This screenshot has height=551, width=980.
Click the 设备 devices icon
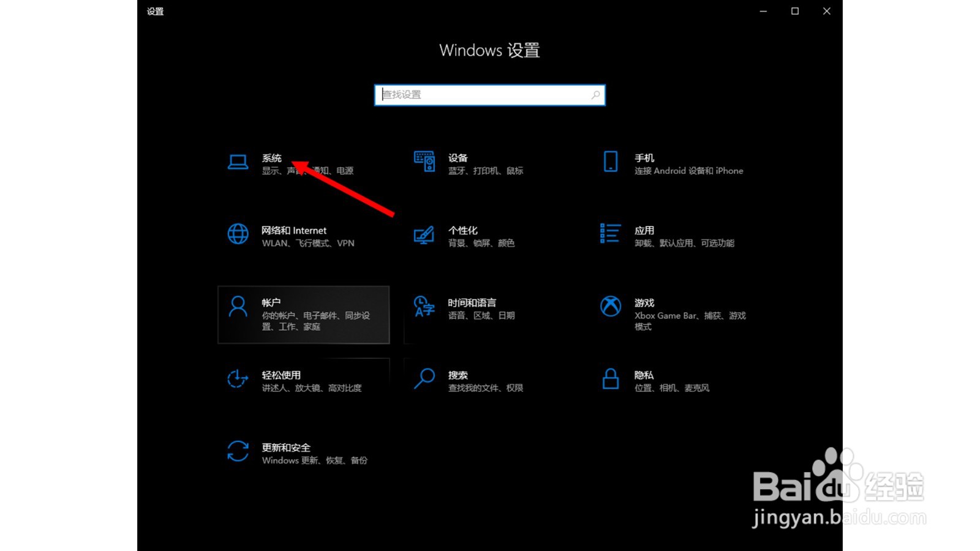424,161
